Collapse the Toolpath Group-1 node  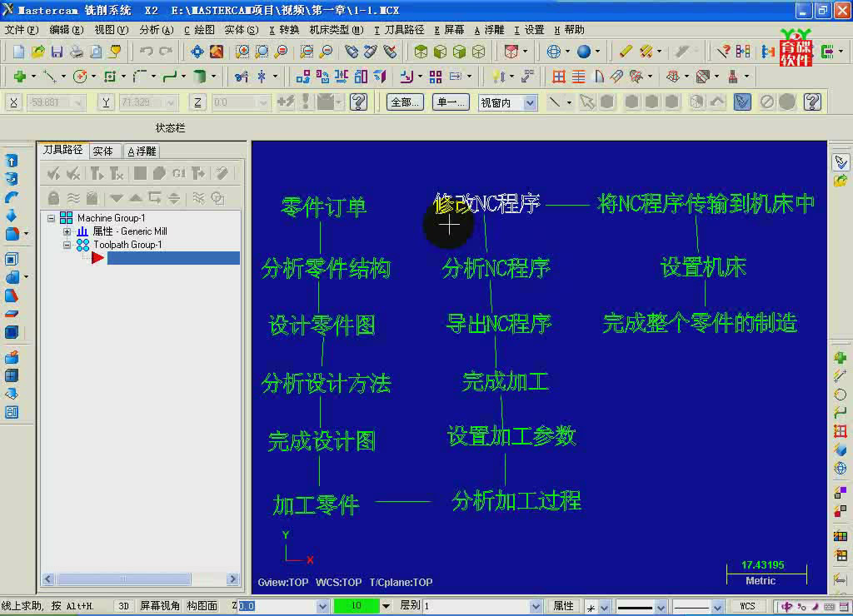(67, 246)
